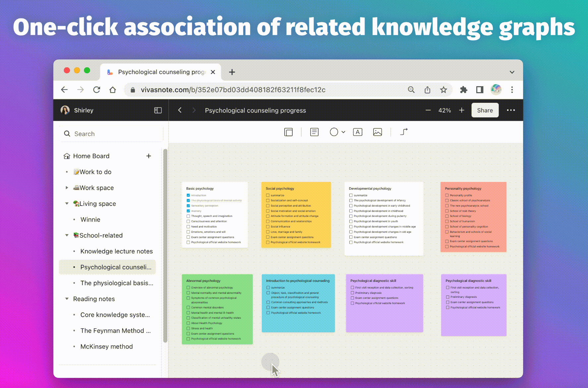Check 'Preliminary diagnosis' in first purple card
Viewport: 588px width, 388px height.
click(352, 293)
